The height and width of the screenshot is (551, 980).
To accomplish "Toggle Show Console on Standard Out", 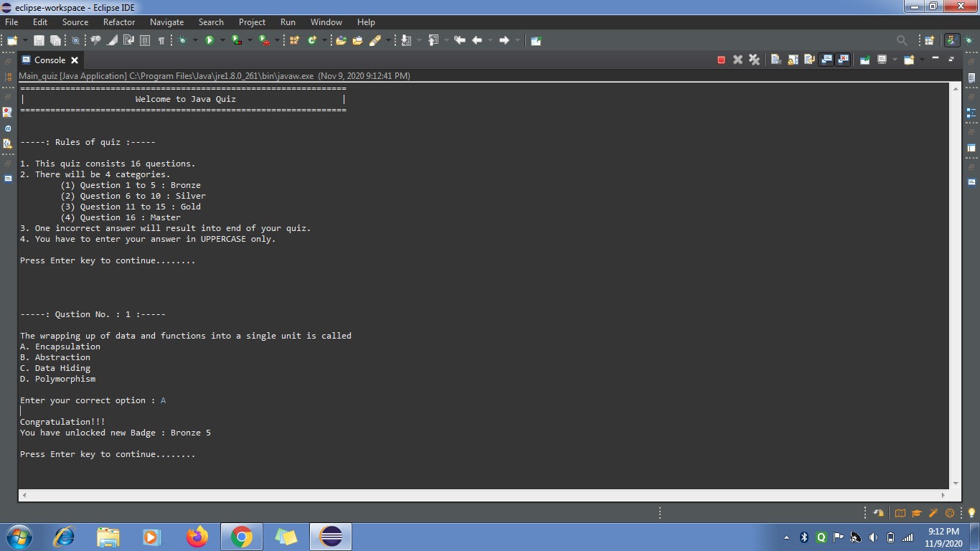I will point(826,60).
